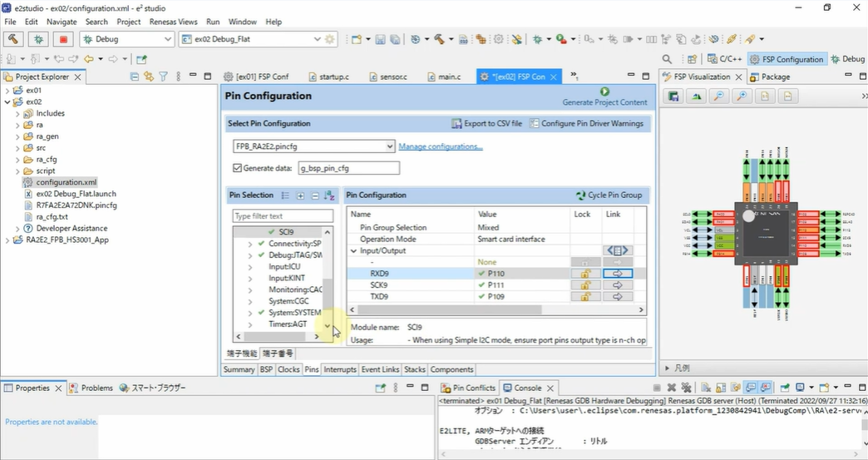Image resolution: width=868 pixels, height=460 pixels.
Task: Click flat list icon in Pin Selection
Action: click(x=285, y=195)
